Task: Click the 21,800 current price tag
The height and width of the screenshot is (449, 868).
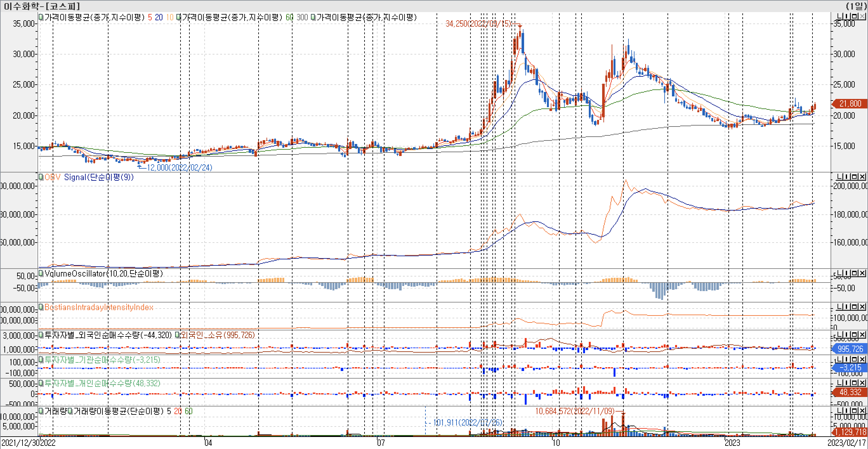Action: [x=850, y=104]
